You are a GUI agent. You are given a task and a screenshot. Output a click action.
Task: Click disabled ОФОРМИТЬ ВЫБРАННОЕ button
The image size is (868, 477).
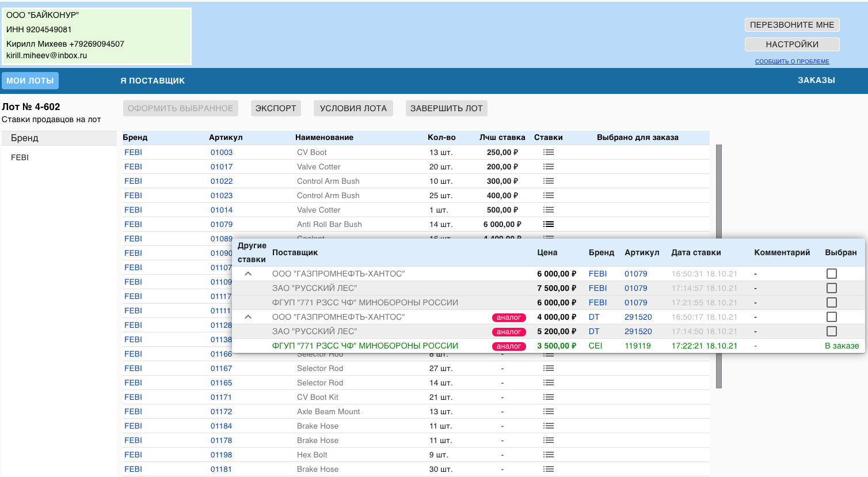coord(180,108)
